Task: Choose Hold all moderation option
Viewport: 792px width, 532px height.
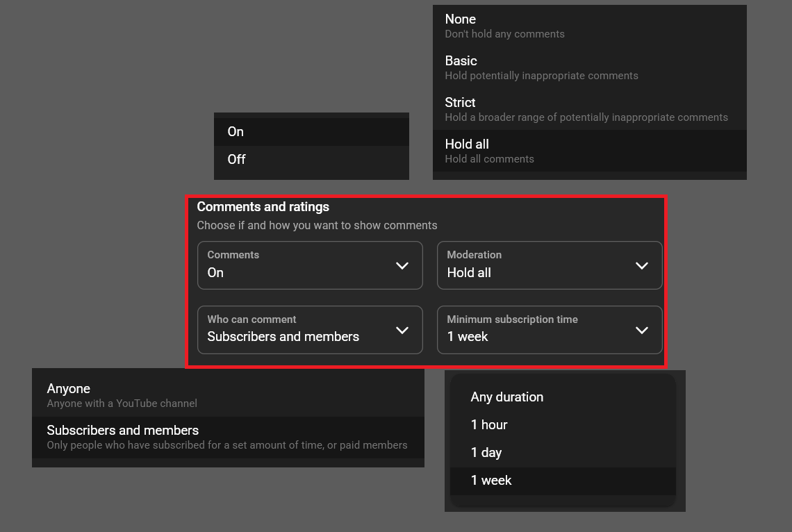Action: 589,151
